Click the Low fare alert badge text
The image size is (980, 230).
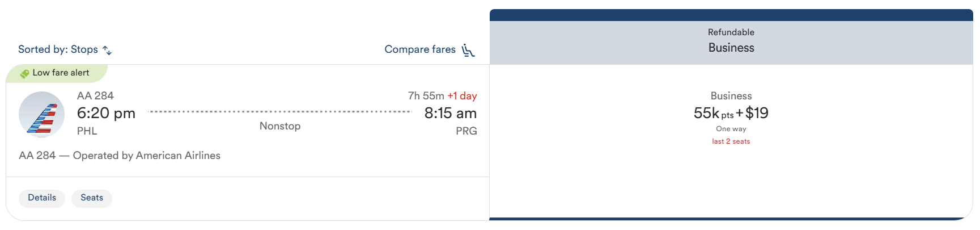click(61, 73)
